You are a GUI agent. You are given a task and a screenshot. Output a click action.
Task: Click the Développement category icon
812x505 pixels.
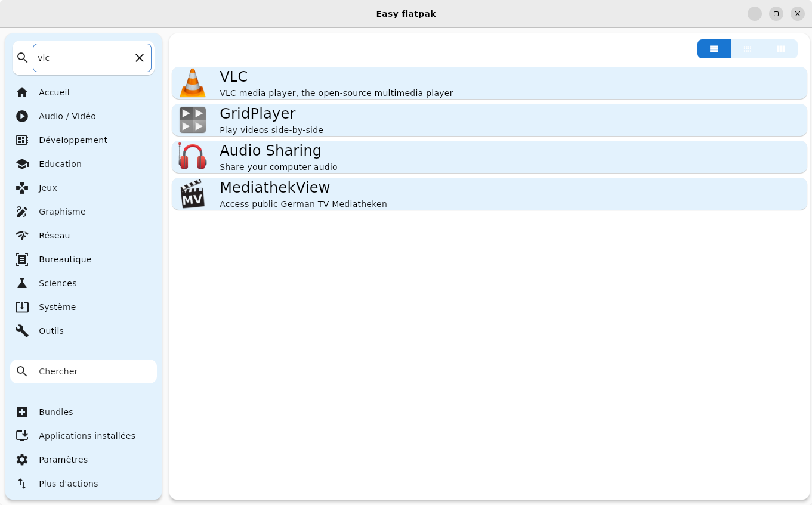pyautogui.click(x=22, y=140)
